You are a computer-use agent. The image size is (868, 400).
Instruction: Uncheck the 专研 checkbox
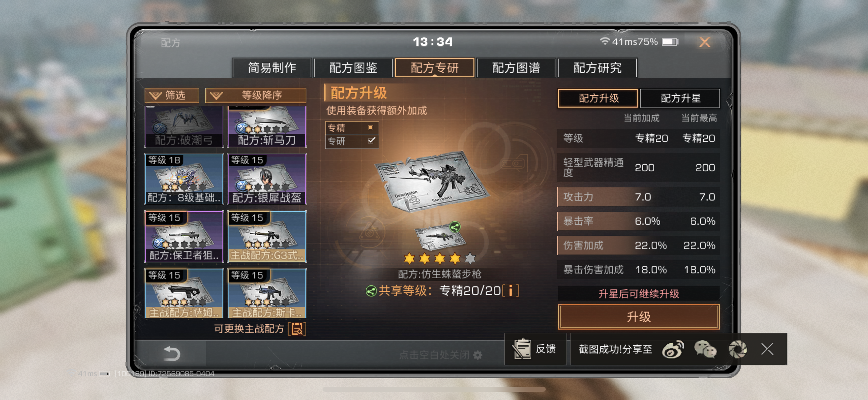(x=372, y=140)
